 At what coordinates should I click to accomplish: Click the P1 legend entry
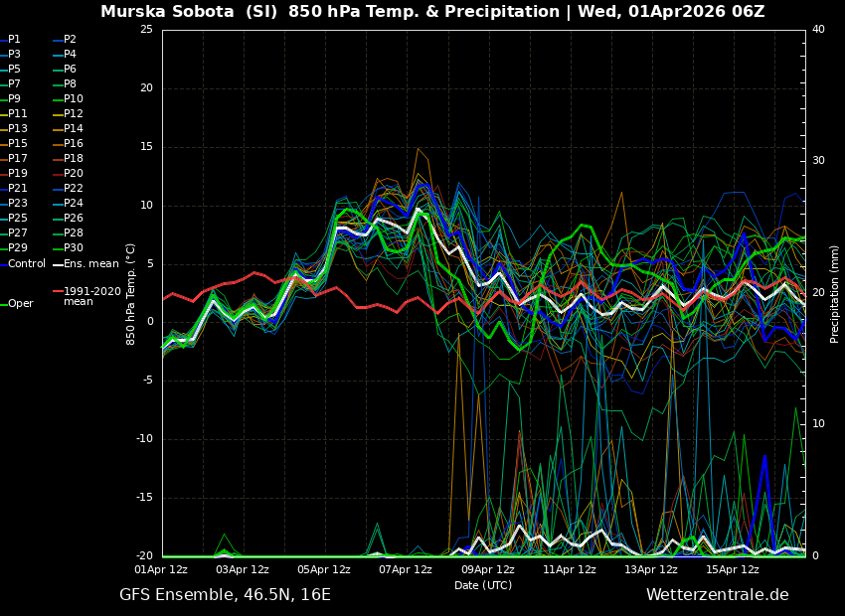point(14,40)
